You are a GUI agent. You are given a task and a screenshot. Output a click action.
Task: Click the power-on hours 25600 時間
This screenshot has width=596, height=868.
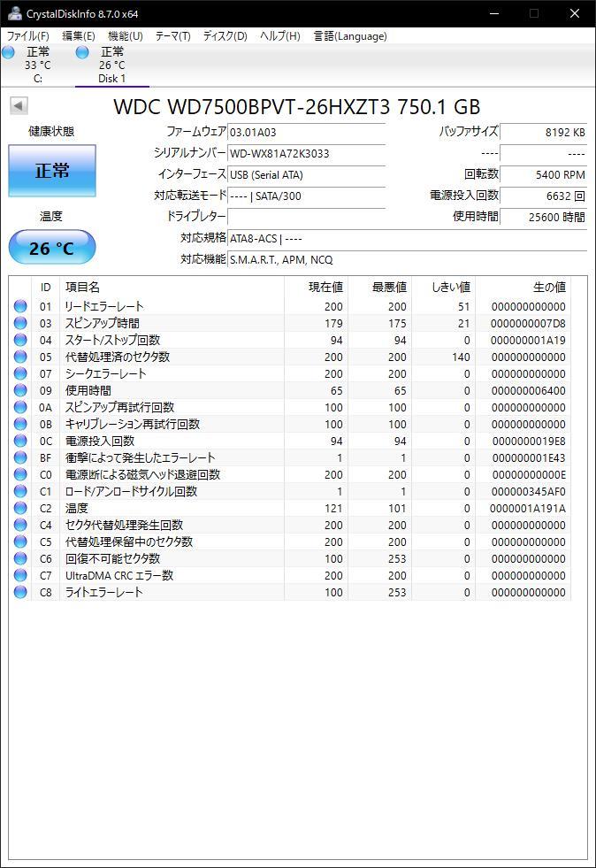[x=543, y=217]
